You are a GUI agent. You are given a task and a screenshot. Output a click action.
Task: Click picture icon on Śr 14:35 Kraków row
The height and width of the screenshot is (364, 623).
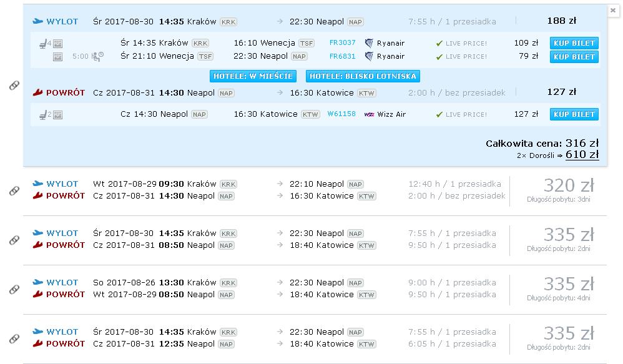(57, 44)
